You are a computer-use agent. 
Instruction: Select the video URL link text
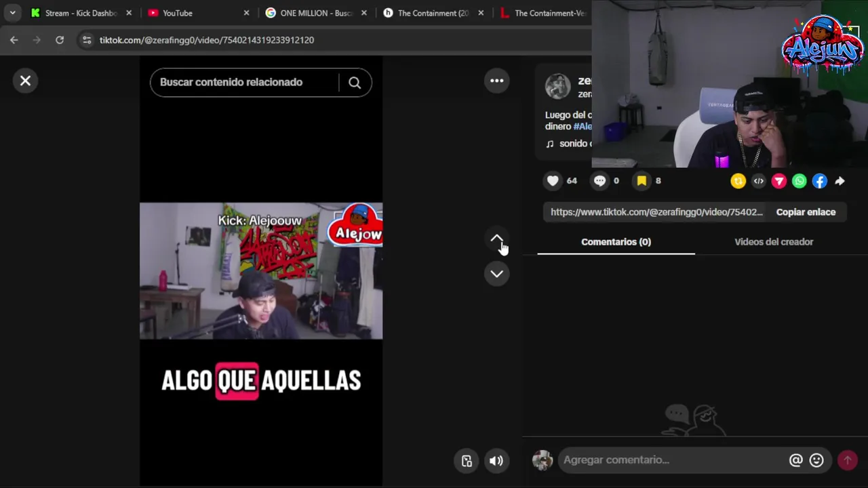coord(656,212)
